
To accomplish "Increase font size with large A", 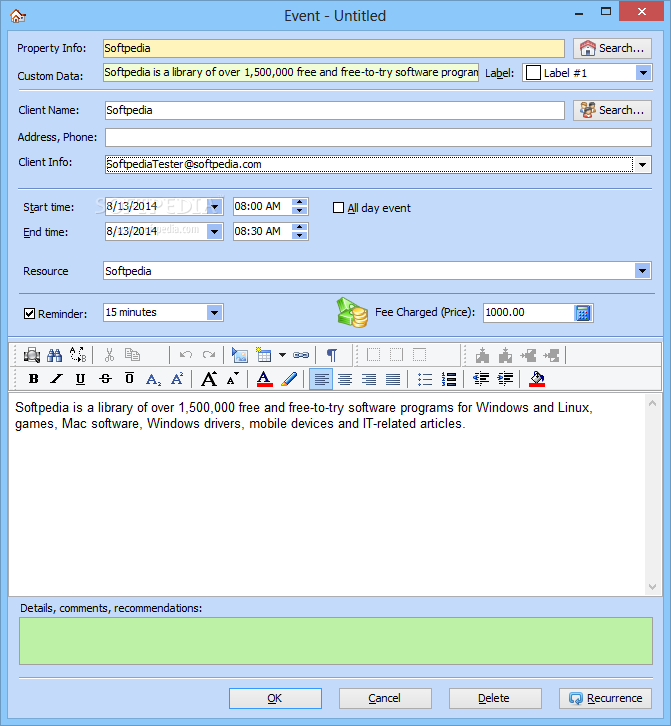I will click(209, 379).
